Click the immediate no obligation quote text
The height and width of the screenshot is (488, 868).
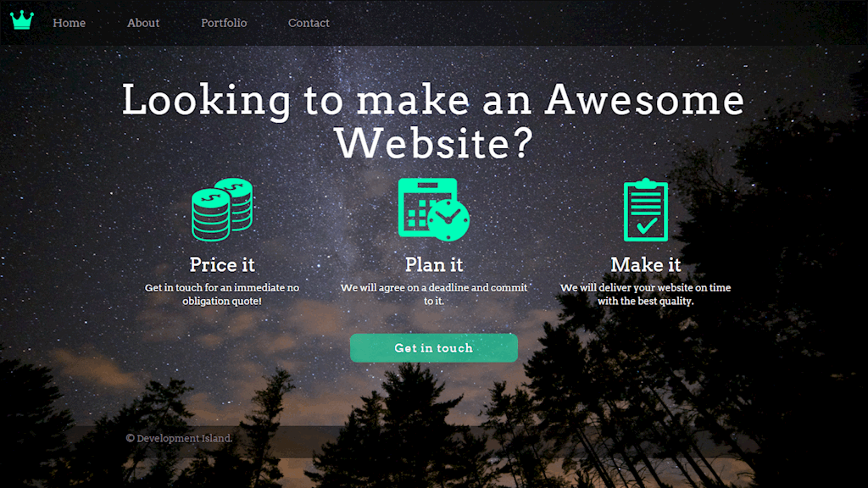(222, 294)
